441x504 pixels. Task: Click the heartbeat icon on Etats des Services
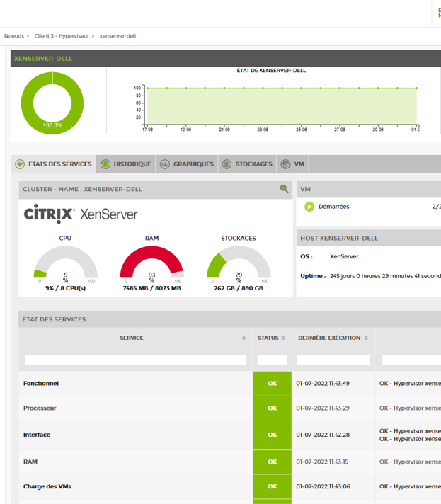pos(20,164)
